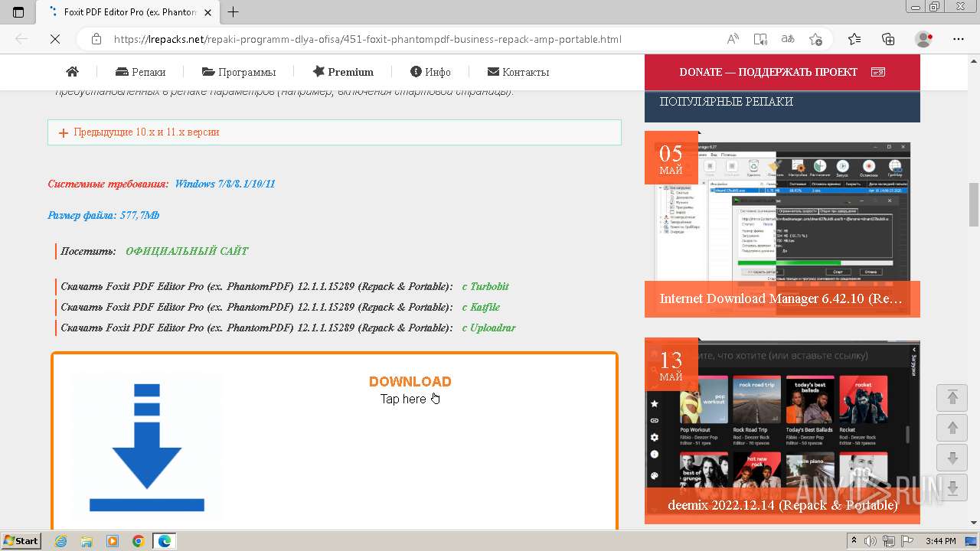Click the big blue download arrow image
980x551 pixels.
click(x=147, y=446)
